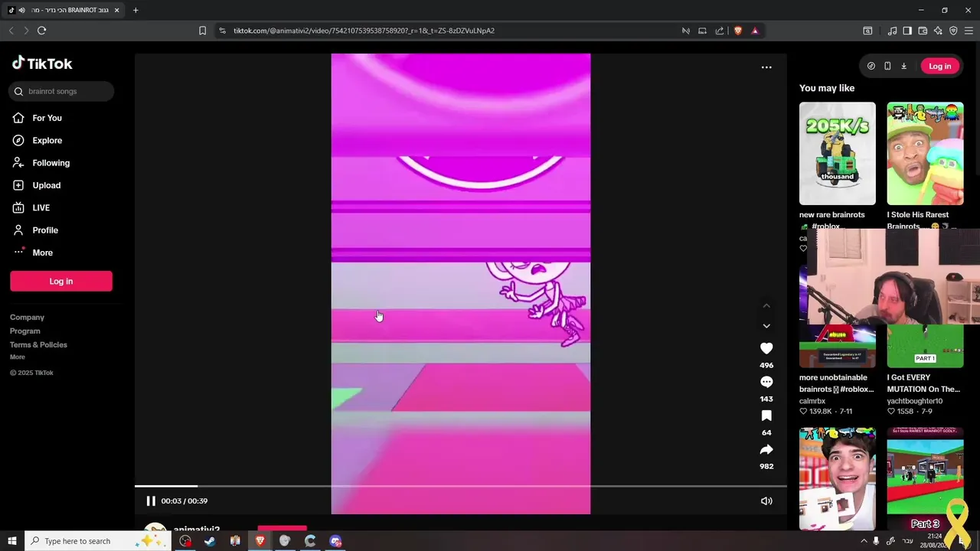Open Leo AI sparkle icon

[938, 31]
